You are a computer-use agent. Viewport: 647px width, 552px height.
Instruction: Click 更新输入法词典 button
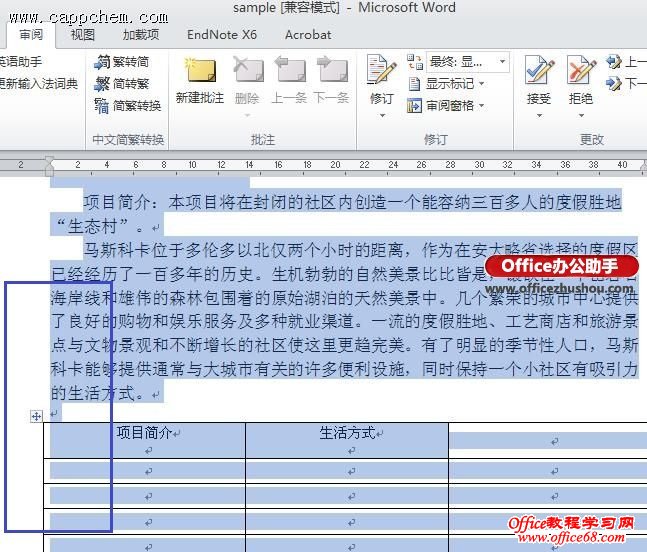point(39,84)
